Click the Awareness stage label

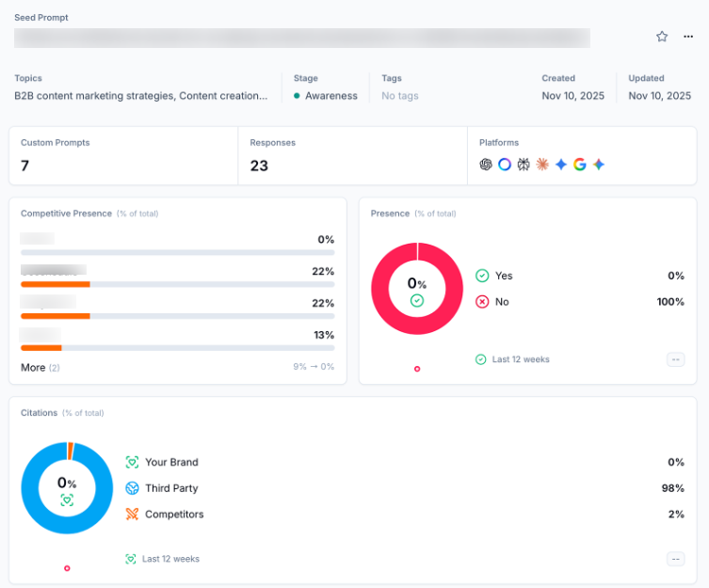click(330, 96)
